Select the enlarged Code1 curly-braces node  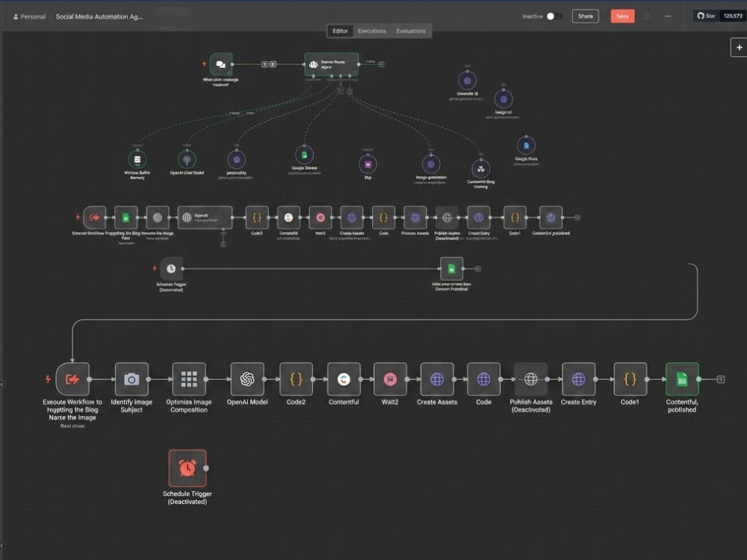(630, 379)
